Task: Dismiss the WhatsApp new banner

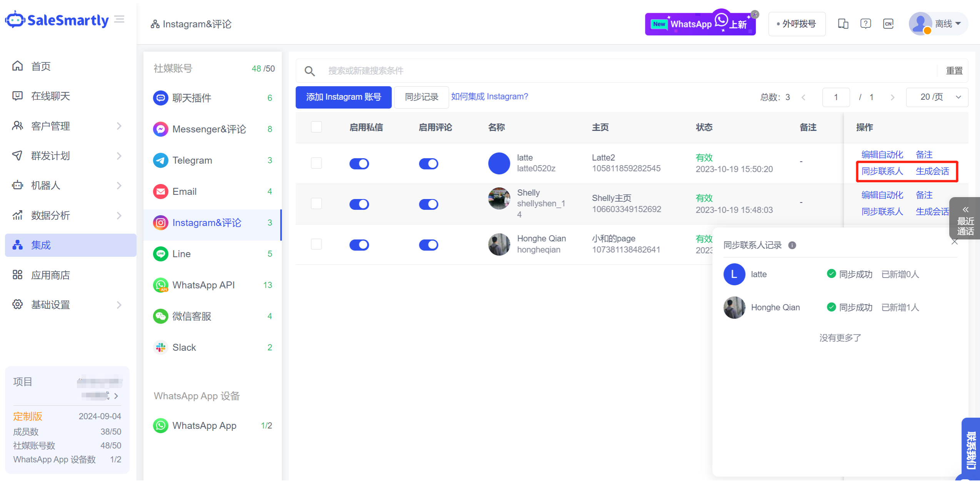Action: point(755,14)
